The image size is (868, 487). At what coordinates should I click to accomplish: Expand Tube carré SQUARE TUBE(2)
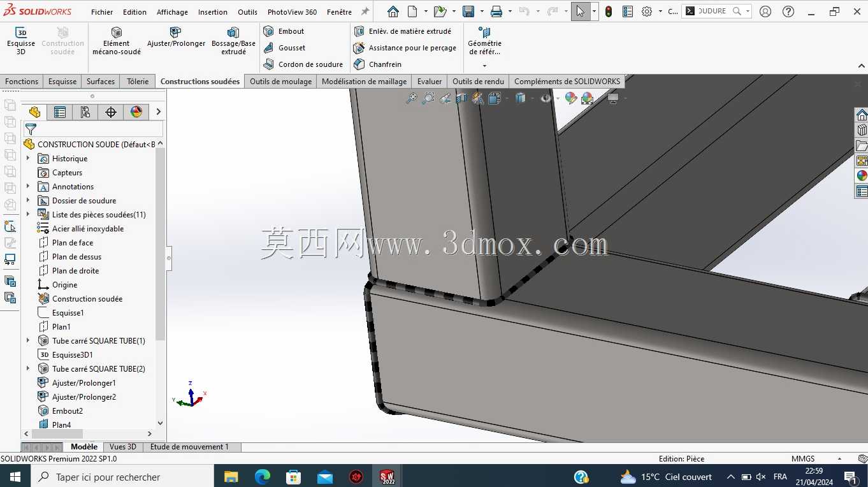(28, 369)
